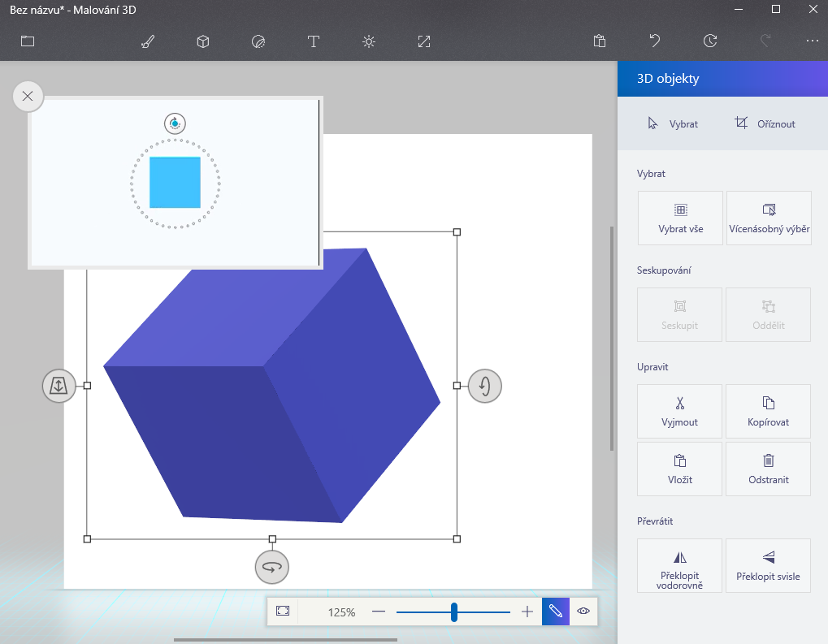828x644 pixels.
Task: Click the horizontal canvas scrollbar
Action: [x=285, y=640]
